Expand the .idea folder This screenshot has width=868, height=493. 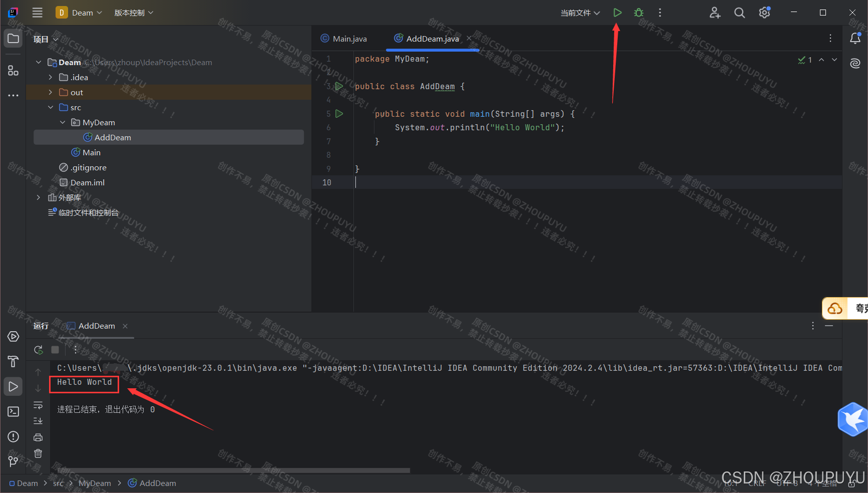51,77
